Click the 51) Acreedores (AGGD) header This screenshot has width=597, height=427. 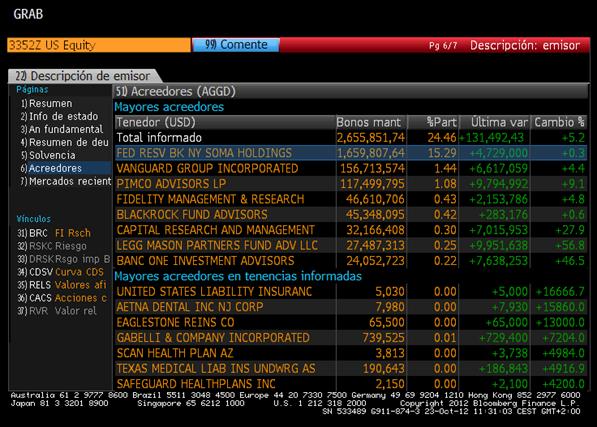coord(350,91)
